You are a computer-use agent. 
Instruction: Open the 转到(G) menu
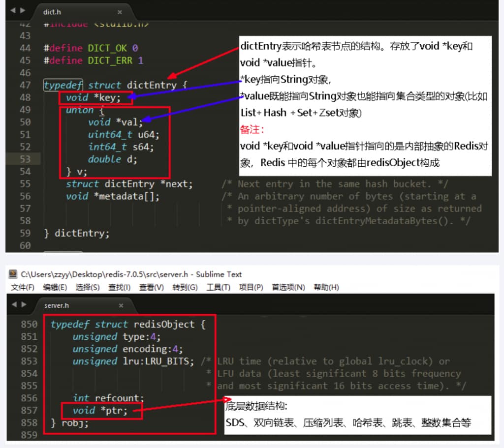185,287
